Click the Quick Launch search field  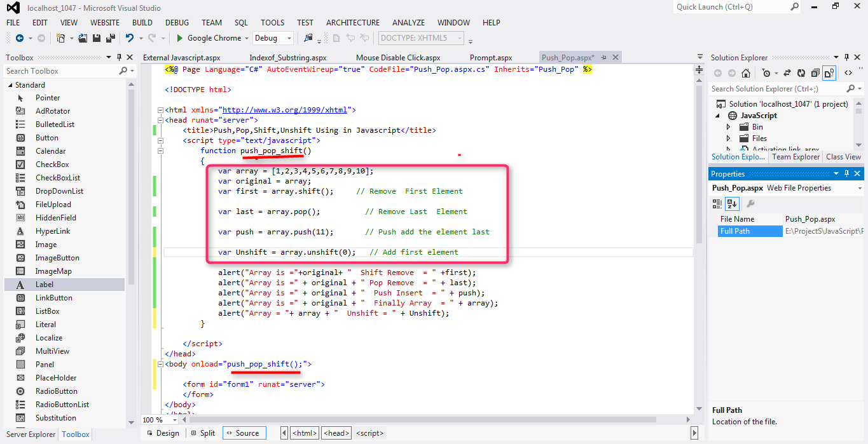point(730,7)
